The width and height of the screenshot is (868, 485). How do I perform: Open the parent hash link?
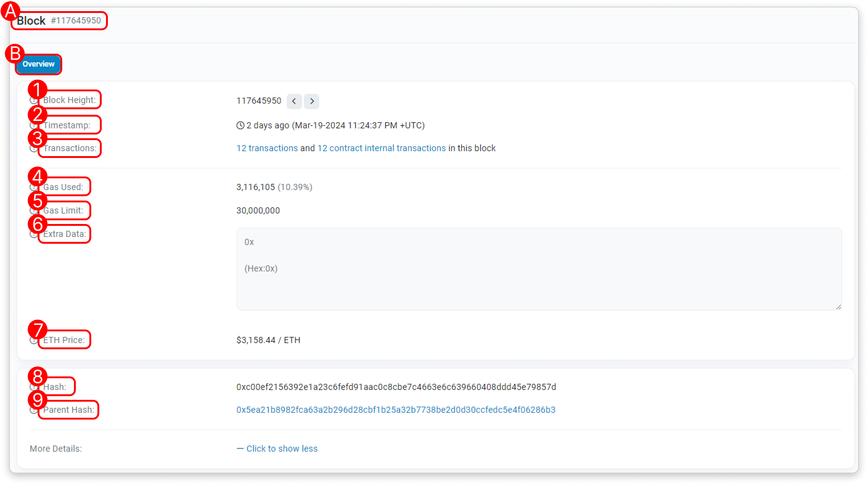[395, 410]
